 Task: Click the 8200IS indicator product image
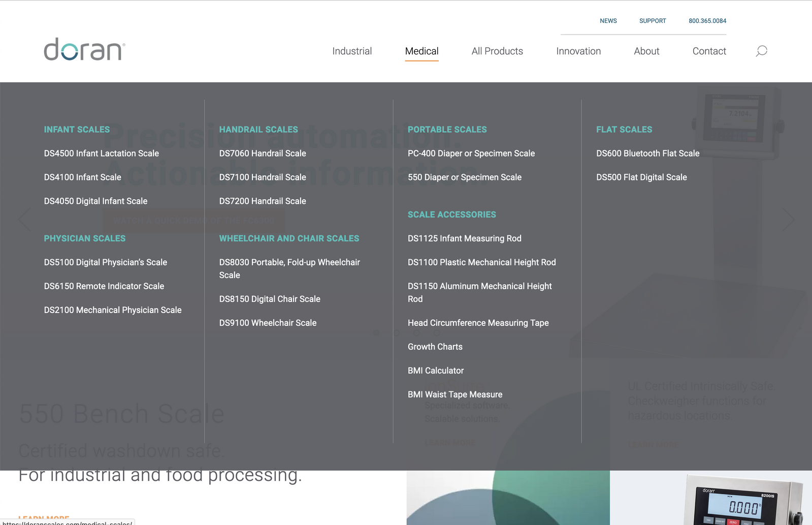[742, 500]
